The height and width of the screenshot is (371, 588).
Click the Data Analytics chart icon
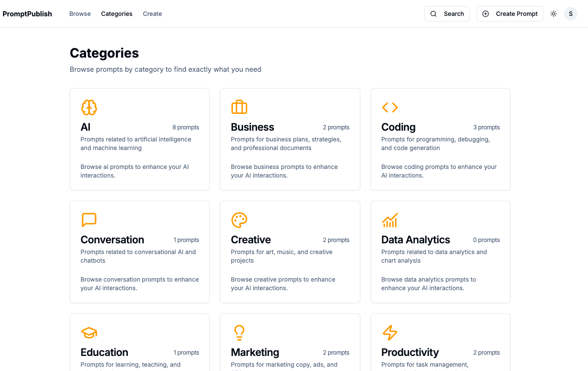tap(390, 220)
